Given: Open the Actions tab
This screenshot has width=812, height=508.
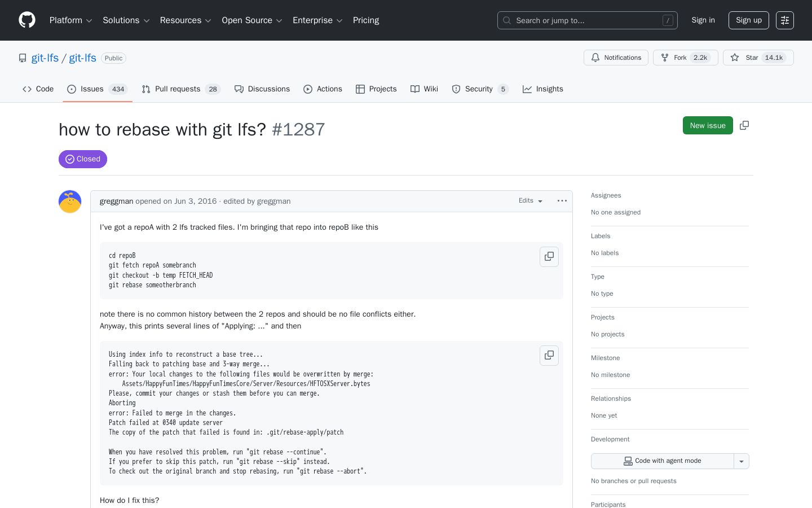Looking at the screenshot, I should coord(323,89).
